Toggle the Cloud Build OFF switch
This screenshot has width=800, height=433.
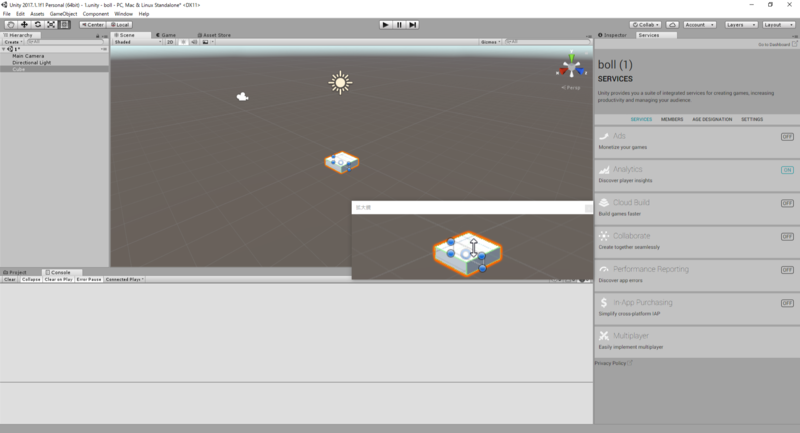pyautogui.click(x=787, y=203)
